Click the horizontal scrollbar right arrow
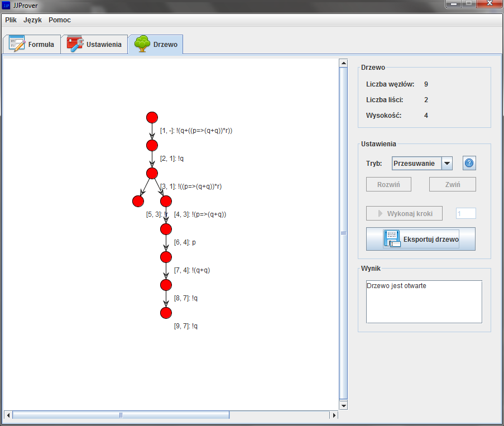The width and height of the screenshot is (504, 426). [x=334, y=415]
